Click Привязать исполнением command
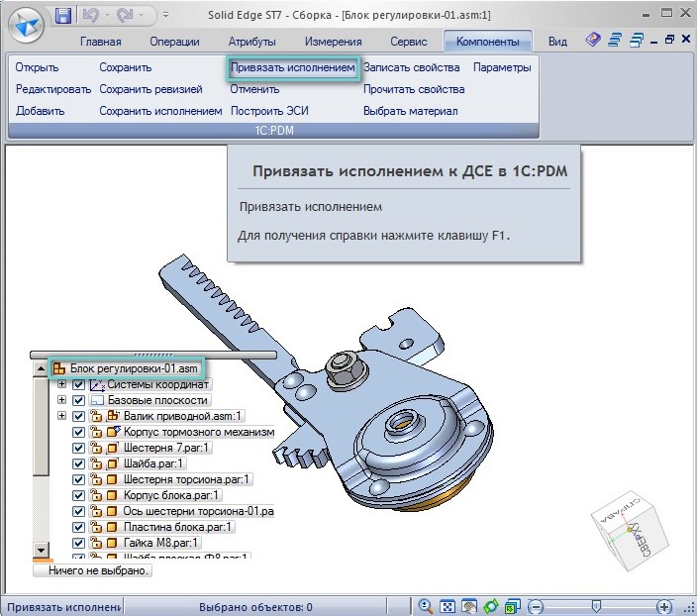This screenshot has width=697, height=616. tap(292, 67)
